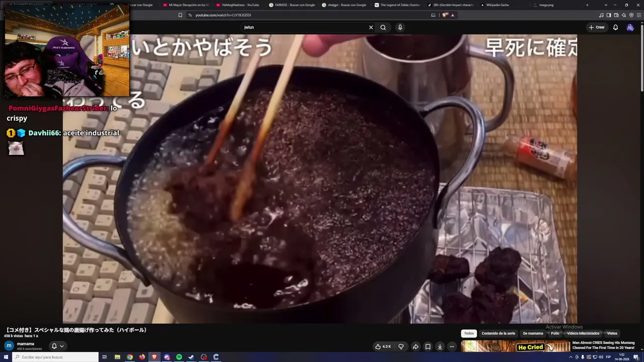Open the Brave Wallet icon

[x=616, y=15]
